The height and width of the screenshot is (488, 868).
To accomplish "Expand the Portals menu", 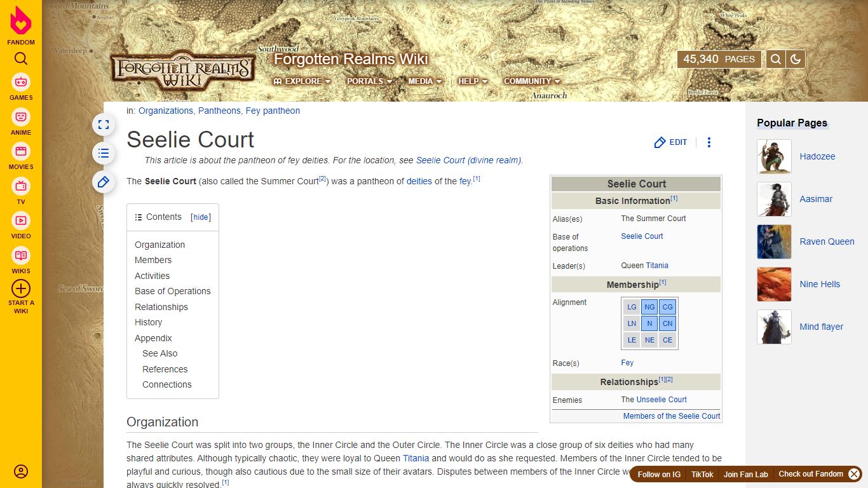I will (369, 81).
